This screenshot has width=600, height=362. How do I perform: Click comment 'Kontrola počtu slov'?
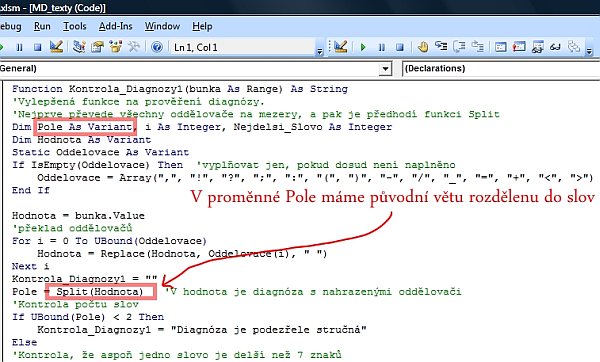(x=75, y=305)
